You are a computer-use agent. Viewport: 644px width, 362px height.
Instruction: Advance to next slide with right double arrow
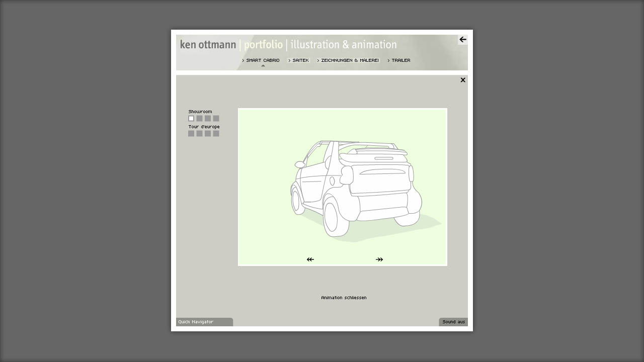tap(379, 259)
